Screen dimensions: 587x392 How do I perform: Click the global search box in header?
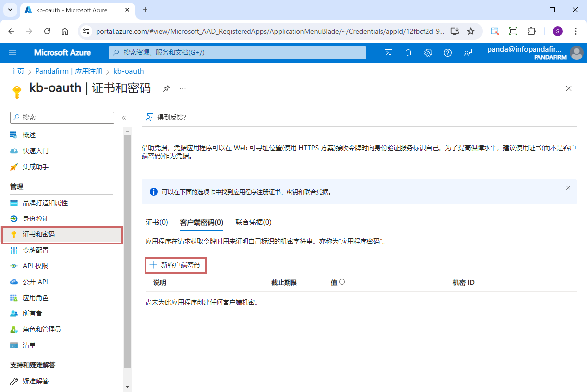click(238, 53)
